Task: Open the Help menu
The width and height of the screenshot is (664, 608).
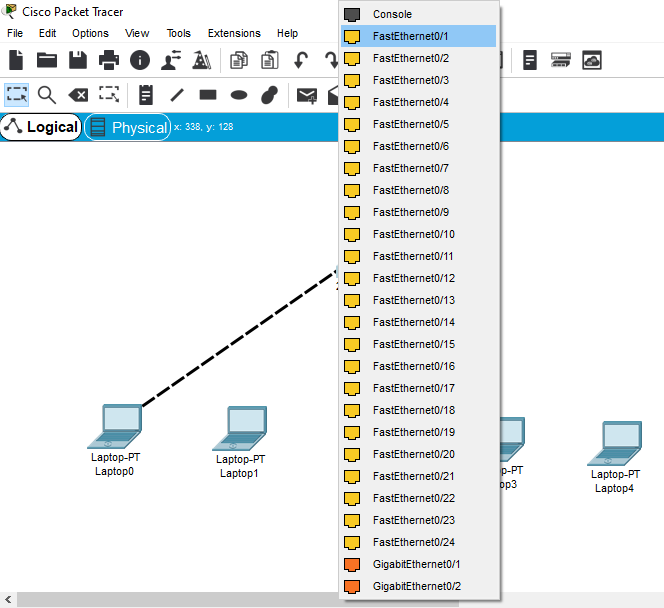Action: tap(287, 33)
